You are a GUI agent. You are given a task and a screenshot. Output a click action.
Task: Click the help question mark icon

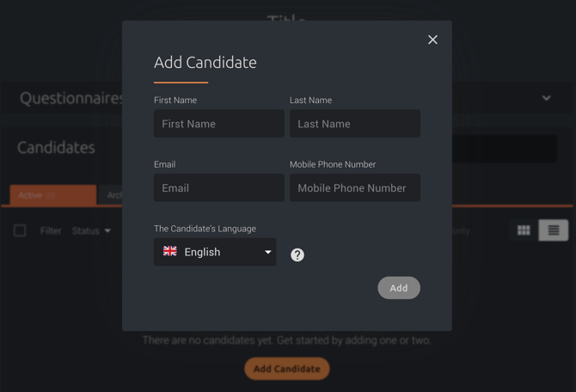297,254
